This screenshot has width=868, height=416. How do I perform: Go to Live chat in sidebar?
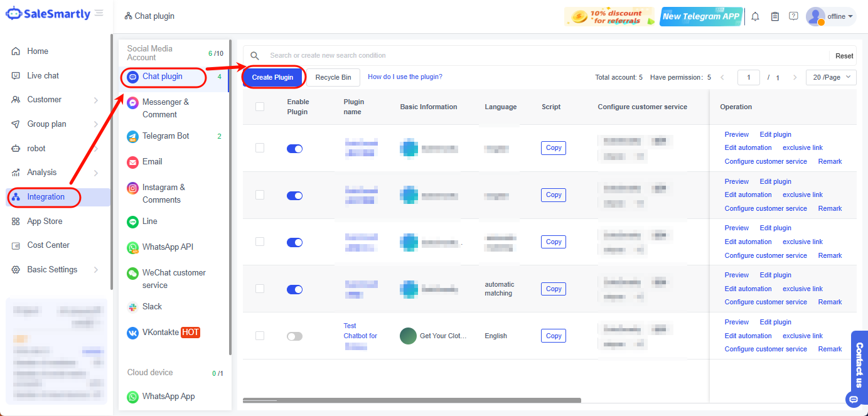[x=43, y=76]
